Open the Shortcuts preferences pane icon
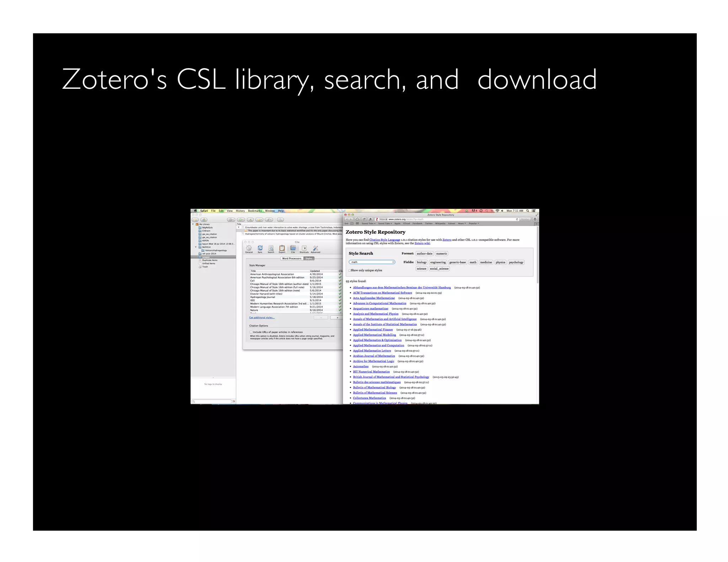728x562 pixels. coord(304,249)
